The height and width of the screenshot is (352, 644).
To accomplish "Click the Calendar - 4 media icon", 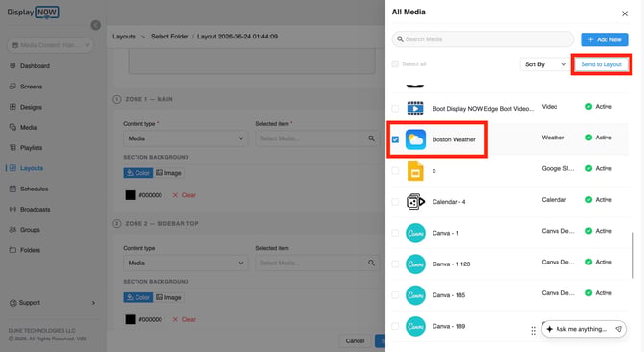I will [415, 202].
